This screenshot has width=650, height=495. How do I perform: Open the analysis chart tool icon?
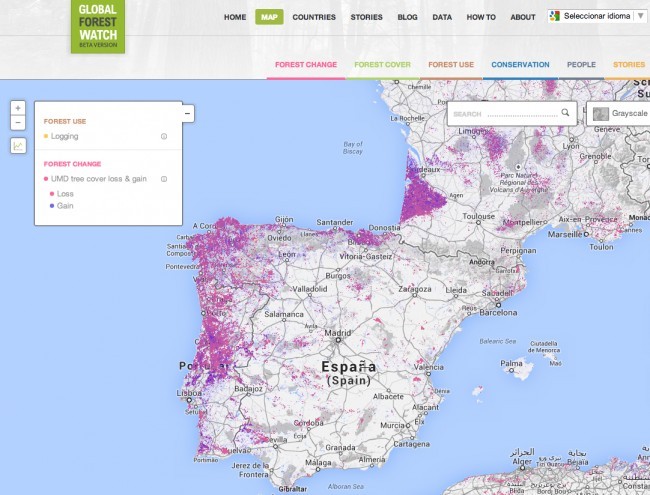point(18,146)
